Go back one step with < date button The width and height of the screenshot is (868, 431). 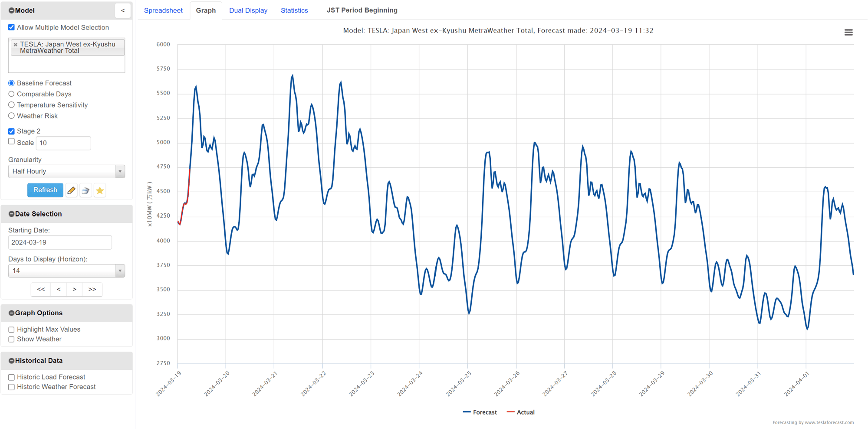point(59,289)
